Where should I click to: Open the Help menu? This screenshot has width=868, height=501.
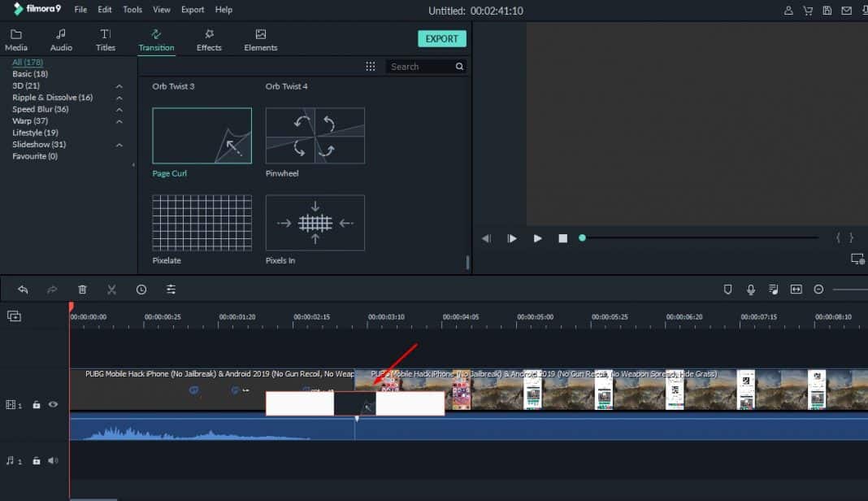pyautogui.click(x=224, y=10)
